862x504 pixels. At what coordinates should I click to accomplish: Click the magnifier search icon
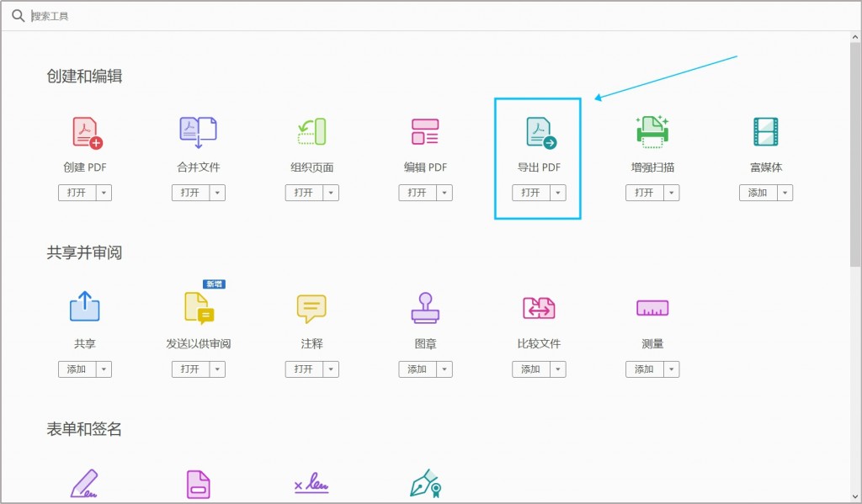(19, 16)
